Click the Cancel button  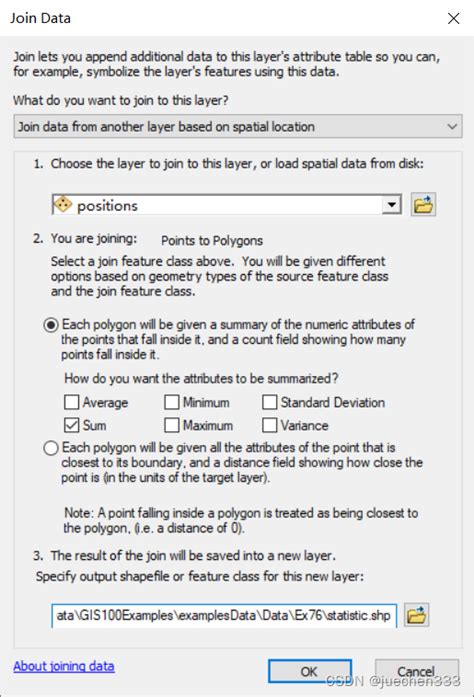416,671
